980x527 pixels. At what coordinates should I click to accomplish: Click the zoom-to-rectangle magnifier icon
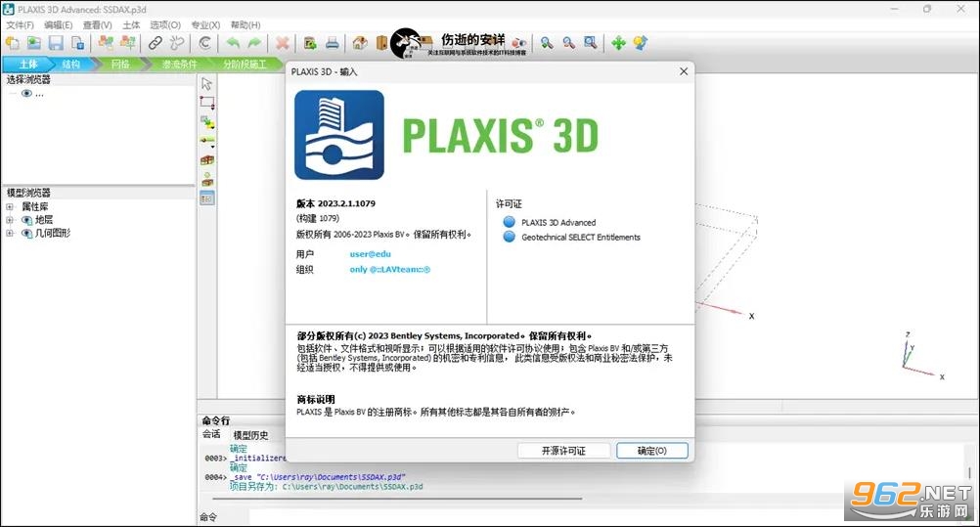(x=590, y=43)
